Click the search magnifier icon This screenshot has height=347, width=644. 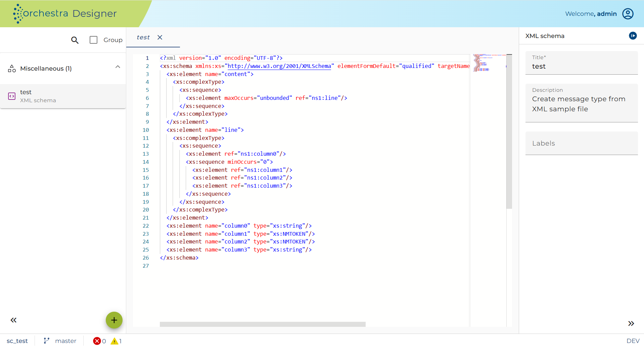pos(75,40)
